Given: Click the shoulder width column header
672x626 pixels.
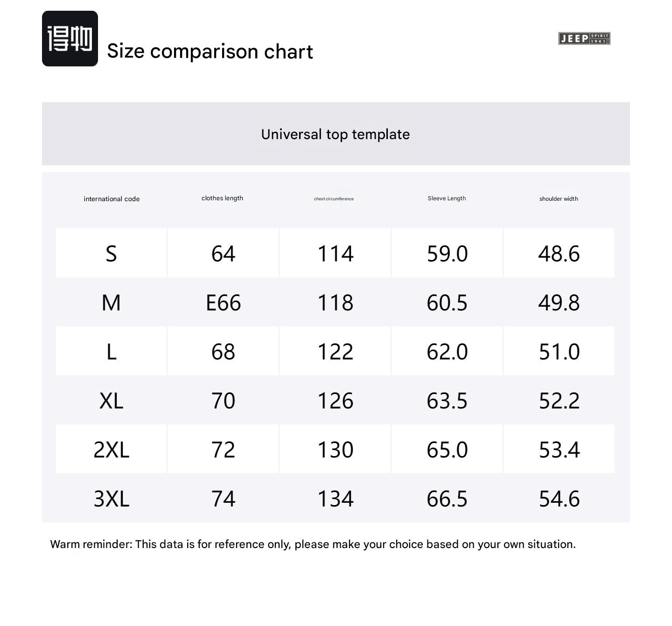Looking at the screenshot, I should coord(559,199).
